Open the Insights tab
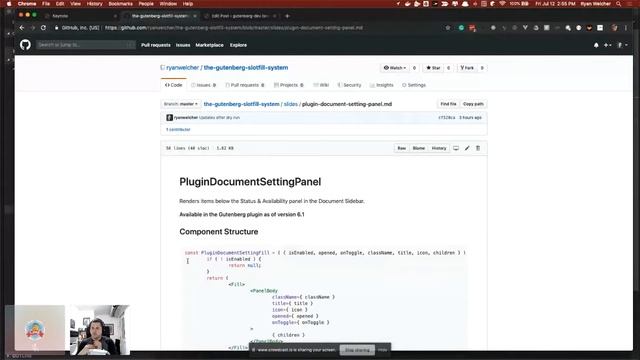Image resolution: width=640 pixels, height=360 pixels. [382, 85]
